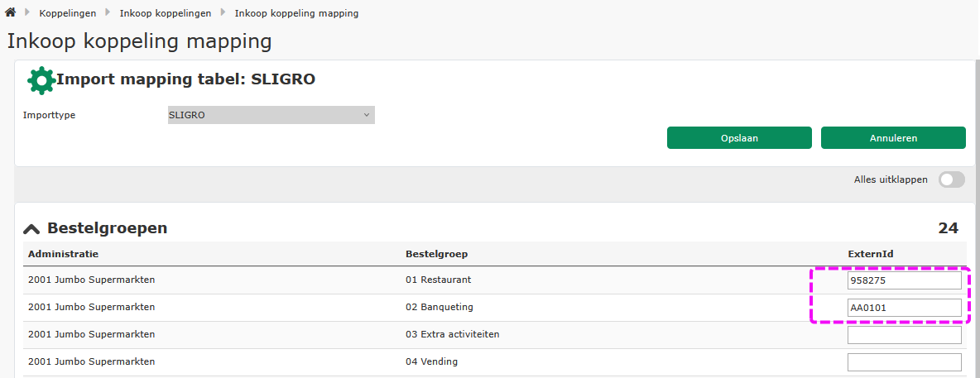Focus the ExternId field containing AA0101

(x=905, y=308)
